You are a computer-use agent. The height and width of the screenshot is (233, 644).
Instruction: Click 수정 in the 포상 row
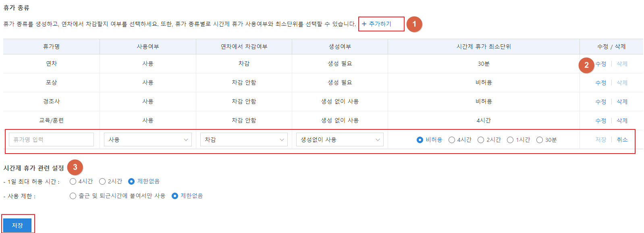pos(600,83)
